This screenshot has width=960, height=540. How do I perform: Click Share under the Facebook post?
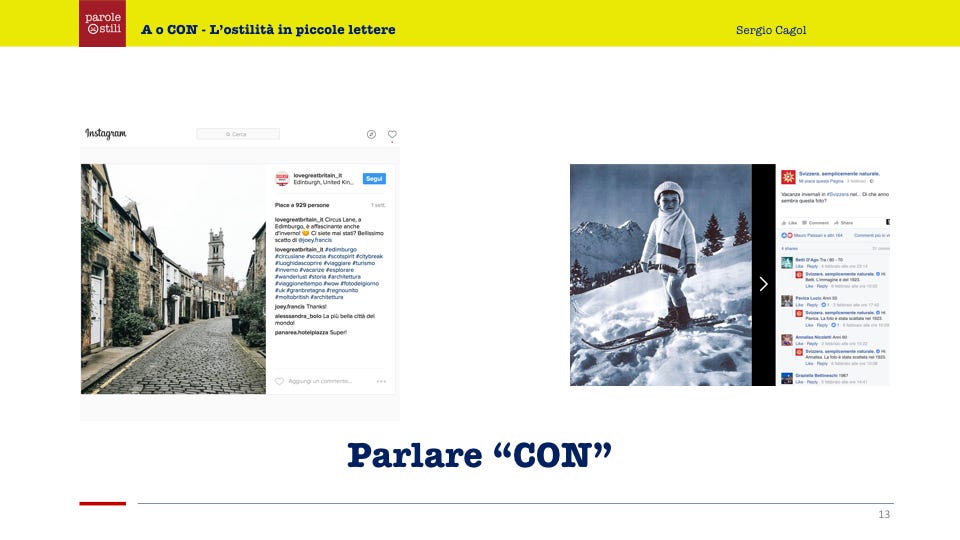[843, 223]
